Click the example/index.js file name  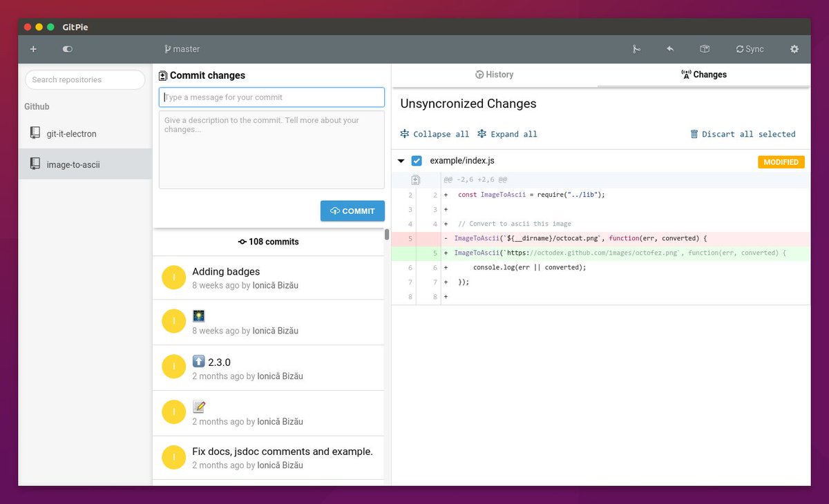[x=462, y=161]
